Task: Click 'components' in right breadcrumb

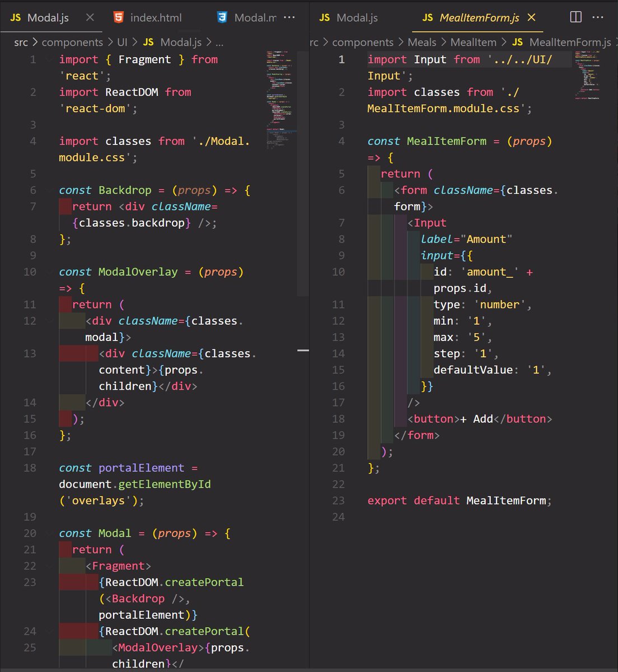Action: 363,42
